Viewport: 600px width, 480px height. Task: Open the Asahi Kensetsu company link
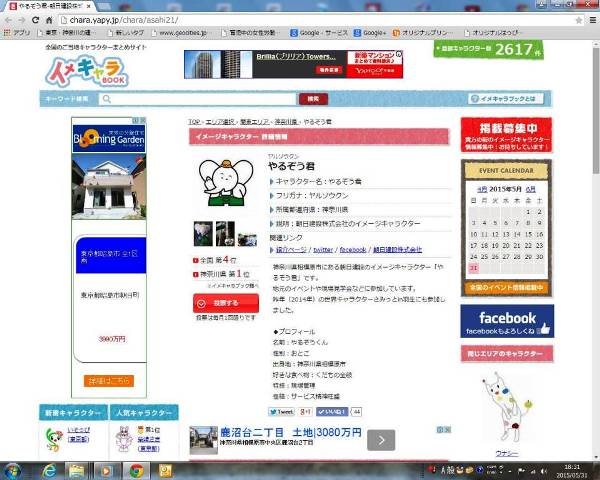click(x=397, y=250)
